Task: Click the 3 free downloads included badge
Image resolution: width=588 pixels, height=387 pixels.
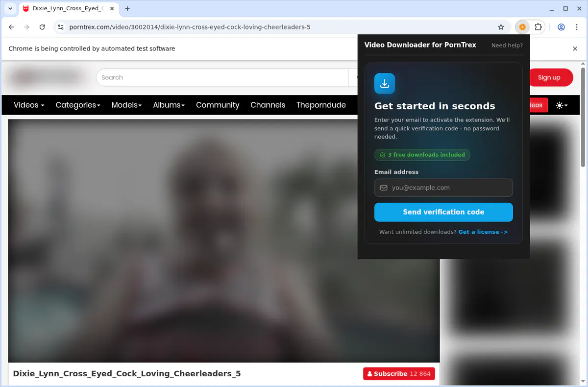Action: (x=422, y=155)
